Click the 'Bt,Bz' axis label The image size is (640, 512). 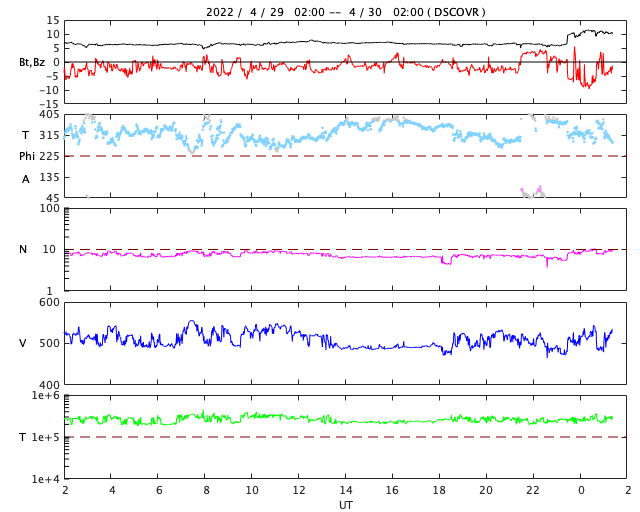(32, 62)
